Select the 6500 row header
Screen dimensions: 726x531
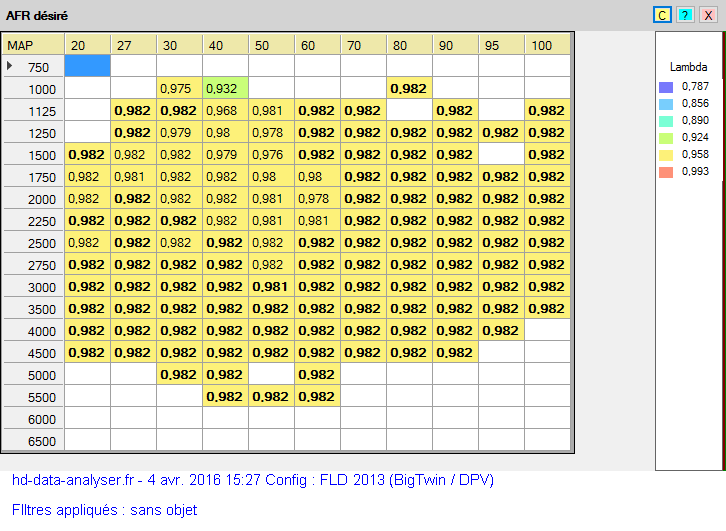(33, 440)
